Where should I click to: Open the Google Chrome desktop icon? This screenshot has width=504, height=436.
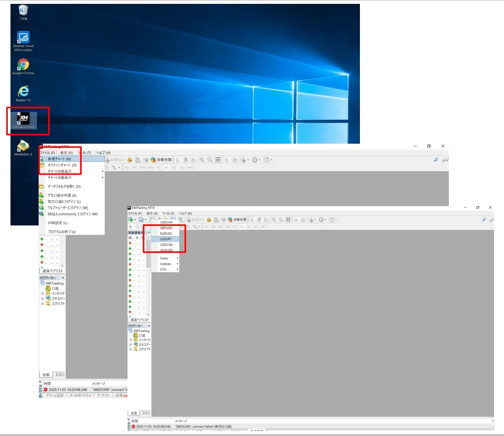23,67
